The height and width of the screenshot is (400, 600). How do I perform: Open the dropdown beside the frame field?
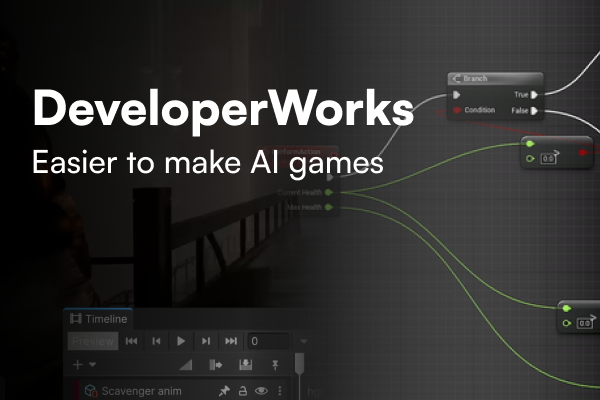[x=304, y=341]
